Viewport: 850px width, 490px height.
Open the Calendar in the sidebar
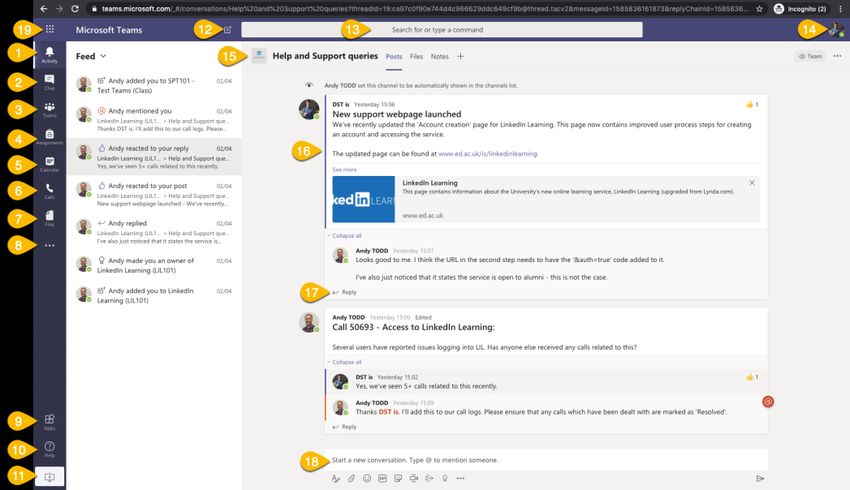click(49, 164)
